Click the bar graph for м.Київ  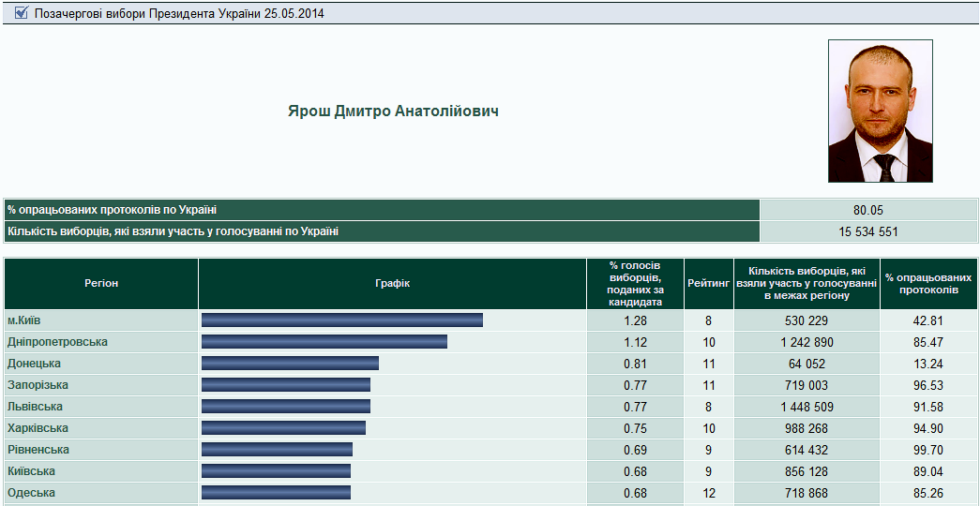tap(341, 320)
